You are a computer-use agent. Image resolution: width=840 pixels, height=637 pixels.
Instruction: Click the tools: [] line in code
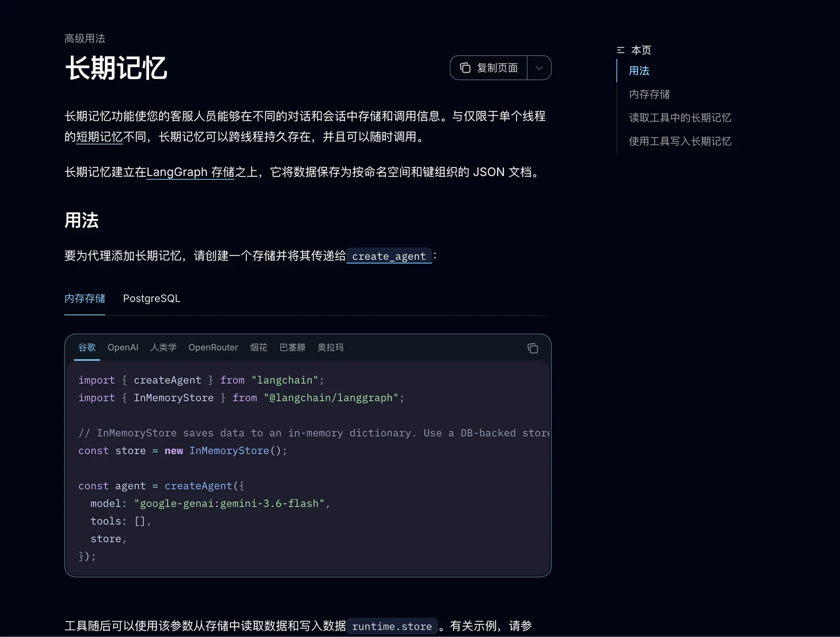[121, 521]
